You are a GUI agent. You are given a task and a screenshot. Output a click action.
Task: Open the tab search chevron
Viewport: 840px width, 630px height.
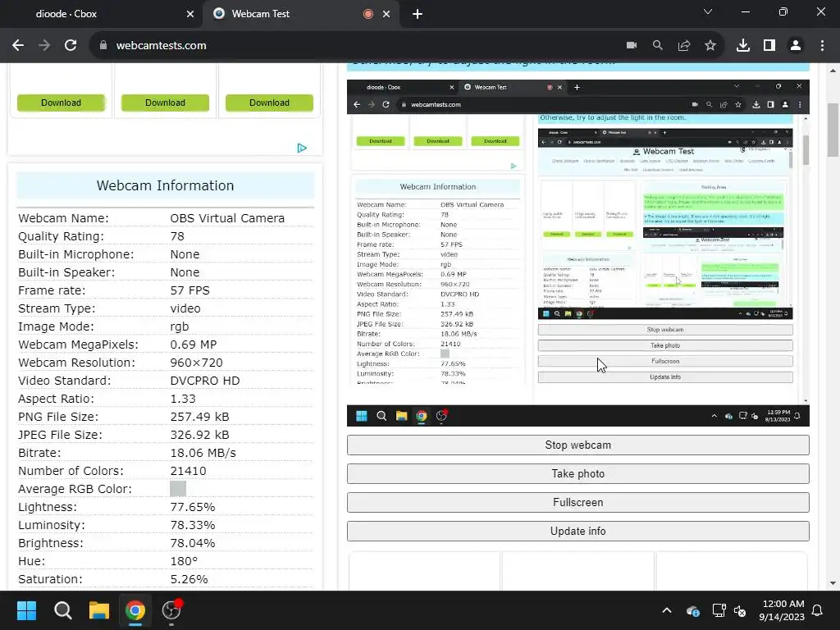pos(708,11)
